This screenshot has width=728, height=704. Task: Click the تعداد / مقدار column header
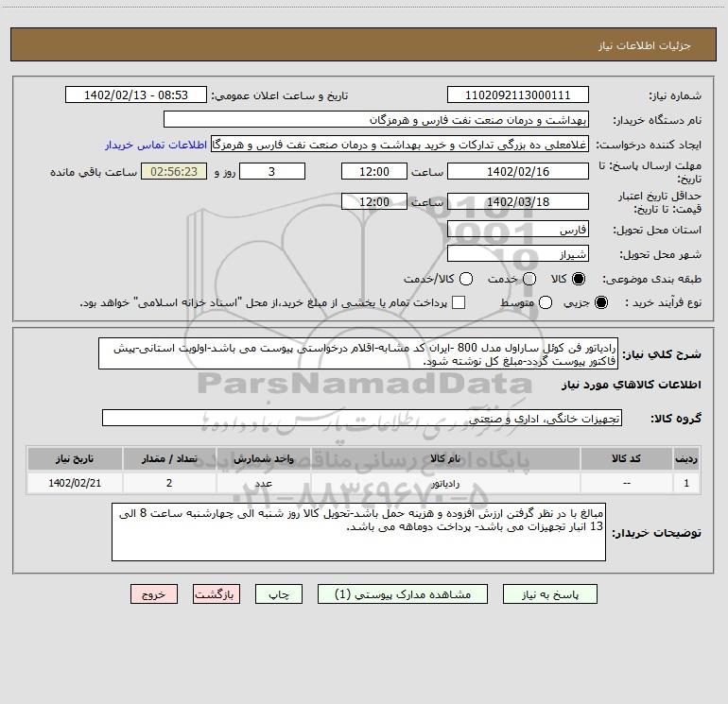coord(169,458)
